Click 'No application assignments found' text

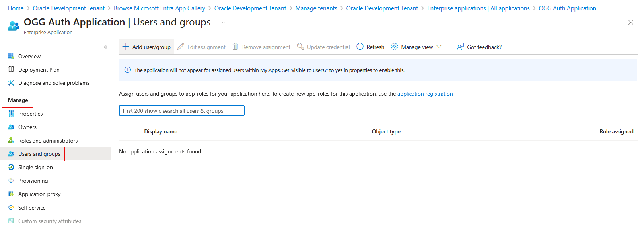pos(160,151)
